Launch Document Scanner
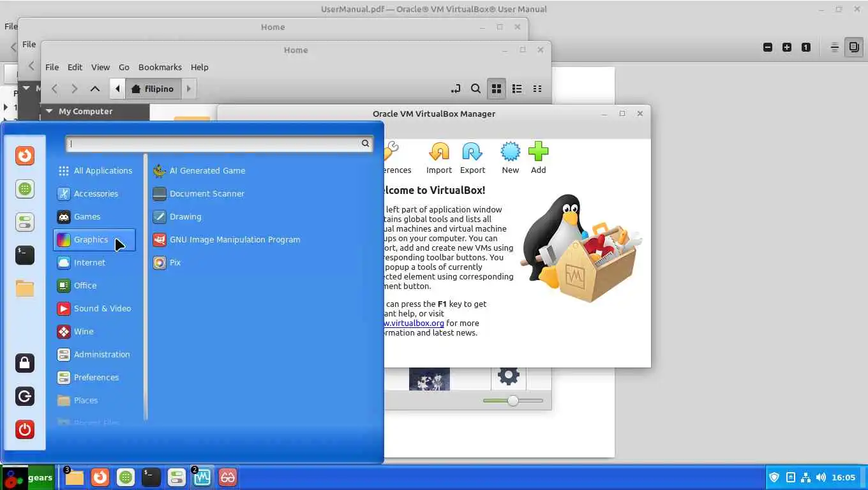This screenshot has height=490, width=868. tap(199, 193)
